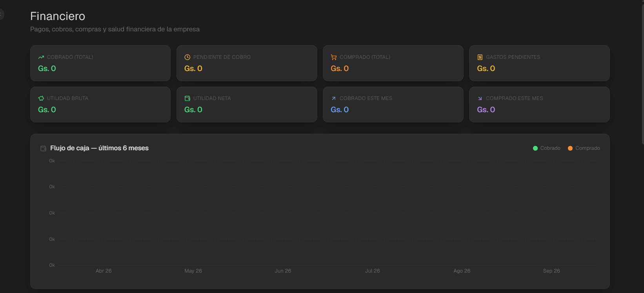
Task: Click the "PENDIENTE DE COBRO" card label
Action: (222, 57)
